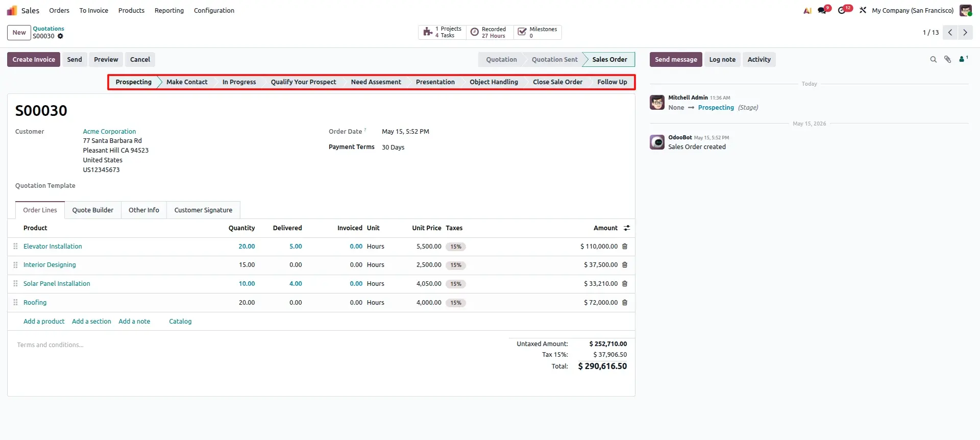Open the gear actions menu beside S00030
The height and width of the screenshot is (440, 980).
tap(60, 36)
